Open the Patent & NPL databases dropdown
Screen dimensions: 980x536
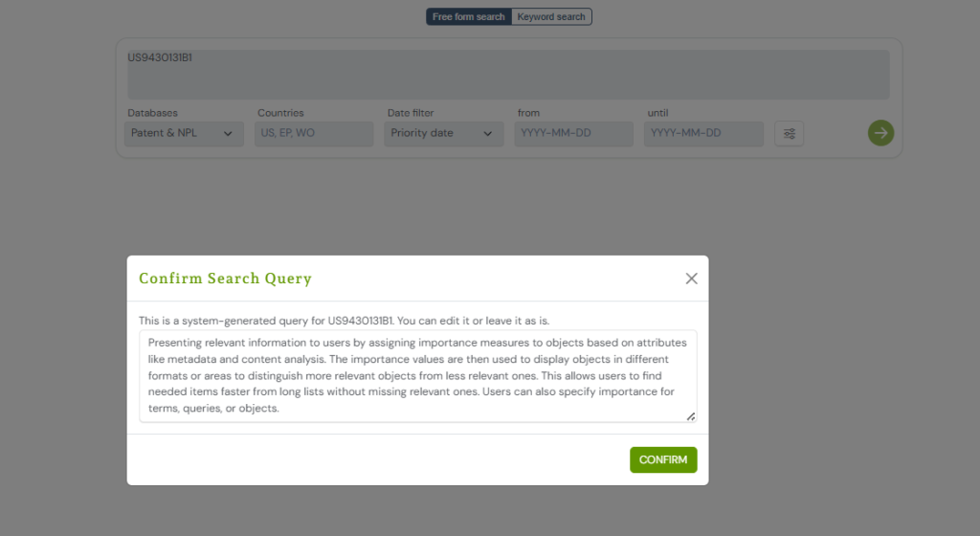pyautogui.click(x=184, y=133)
